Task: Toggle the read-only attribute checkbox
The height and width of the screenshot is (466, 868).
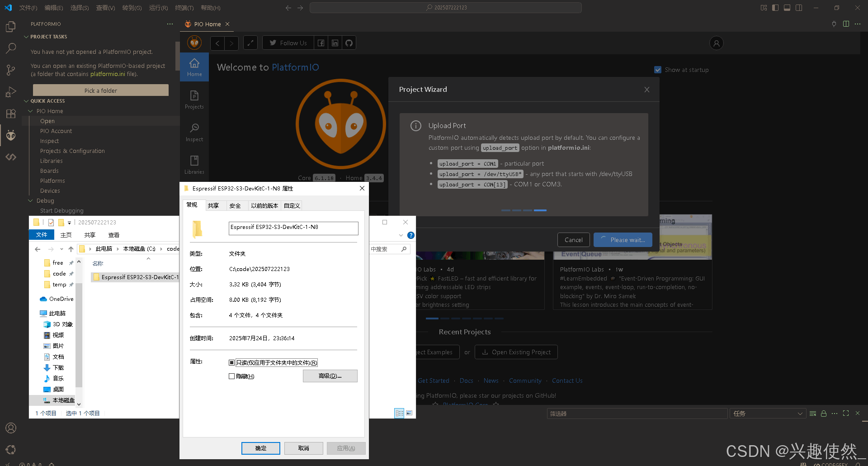Action: [x=232, y=362]
